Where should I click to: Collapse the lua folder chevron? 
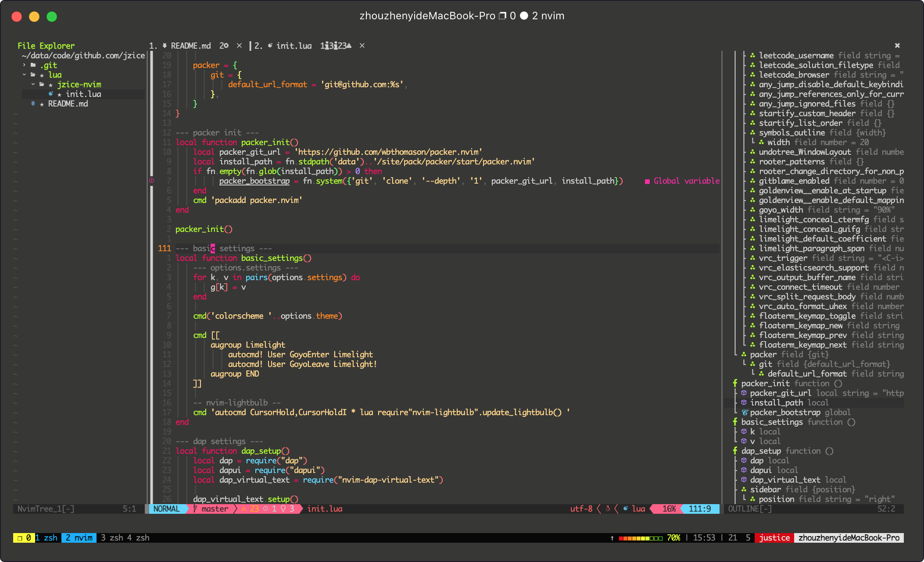coord(24,75)
